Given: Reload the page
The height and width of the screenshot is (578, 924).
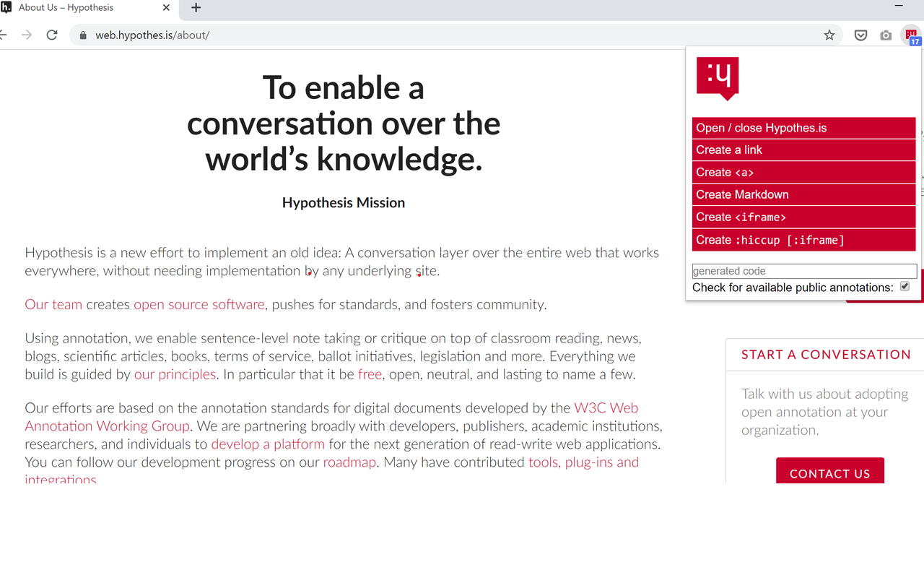Looking at the screenshot, I should (x=52, y=35).
